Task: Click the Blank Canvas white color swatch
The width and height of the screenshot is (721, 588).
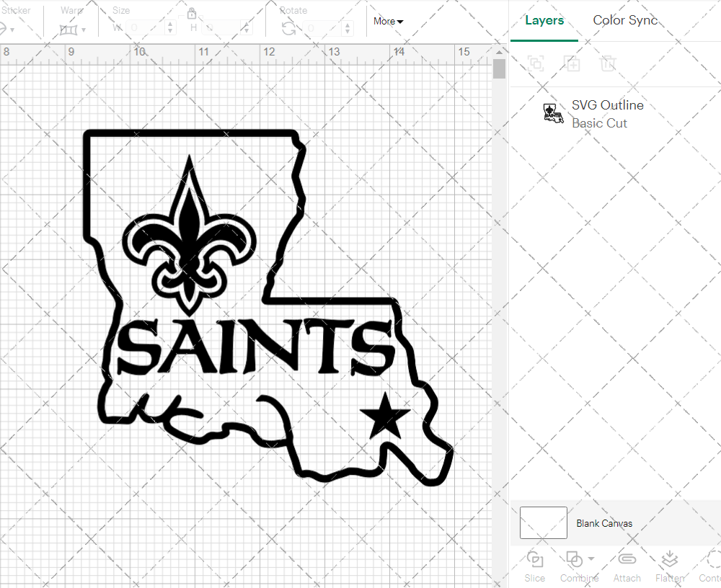Action: (x=543, y=523)
